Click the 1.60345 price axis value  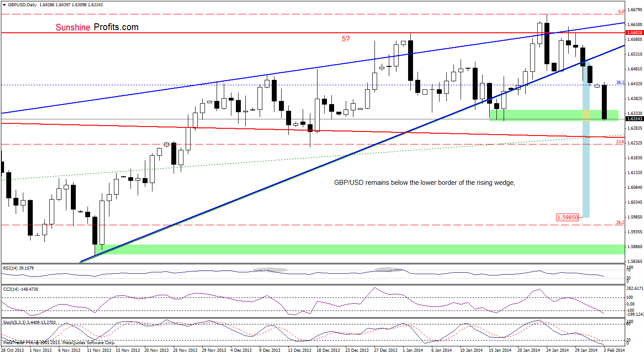point(635,202)
